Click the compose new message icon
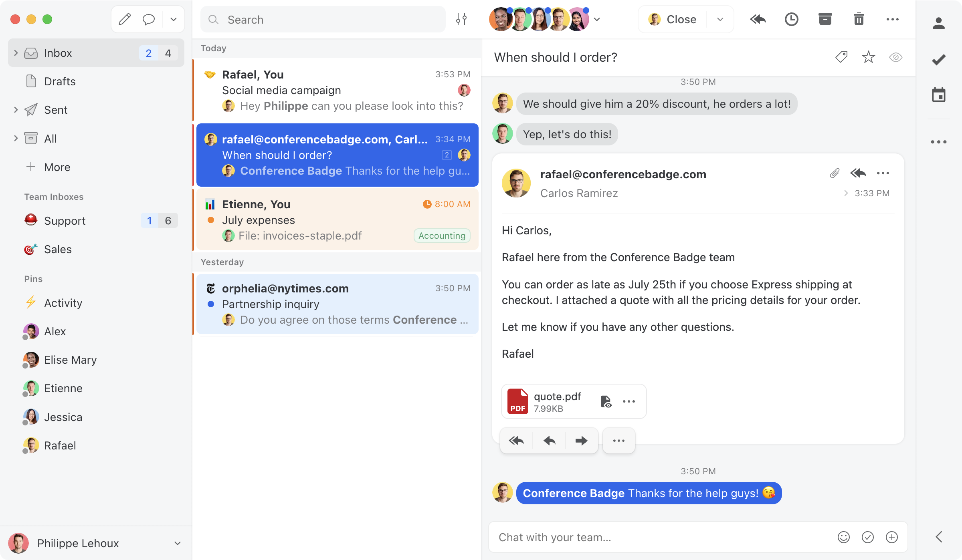Screen dimensions: 962x560 [125, 19]
